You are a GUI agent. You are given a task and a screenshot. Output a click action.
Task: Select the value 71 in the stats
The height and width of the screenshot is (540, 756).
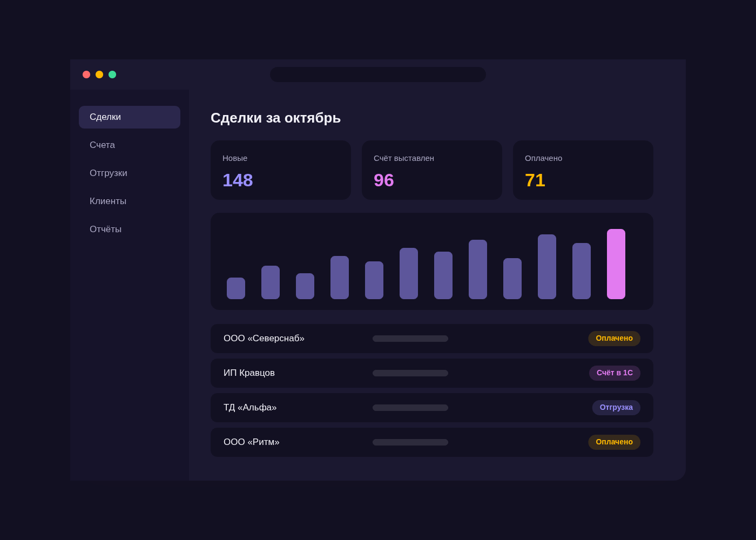point(535,180)
